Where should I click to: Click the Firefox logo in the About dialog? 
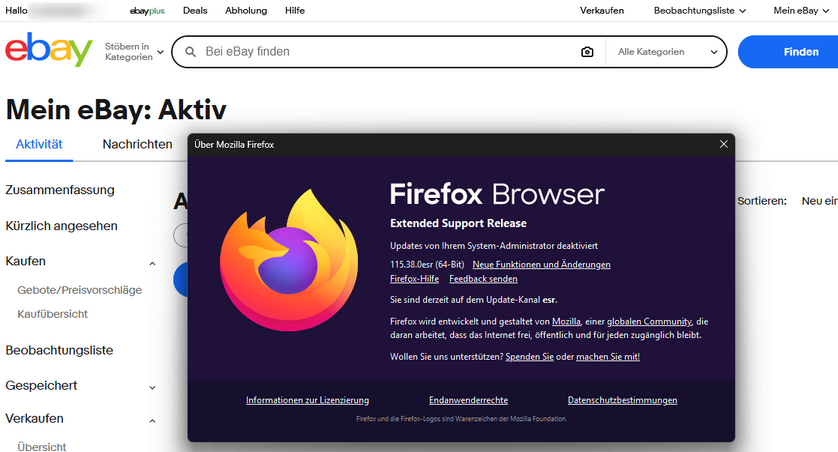(x=289, y=260)
